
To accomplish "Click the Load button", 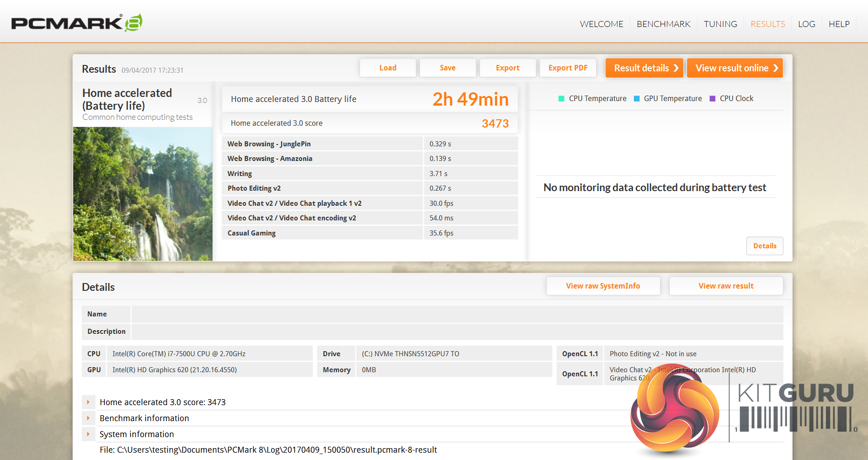I will pyautogui.click(x=388, y=68).
